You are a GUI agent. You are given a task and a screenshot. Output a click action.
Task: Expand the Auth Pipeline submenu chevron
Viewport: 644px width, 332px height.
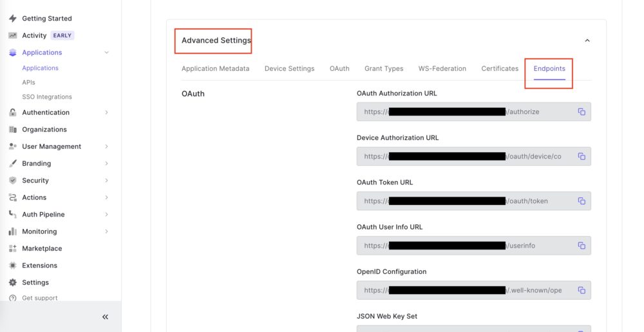107,215
